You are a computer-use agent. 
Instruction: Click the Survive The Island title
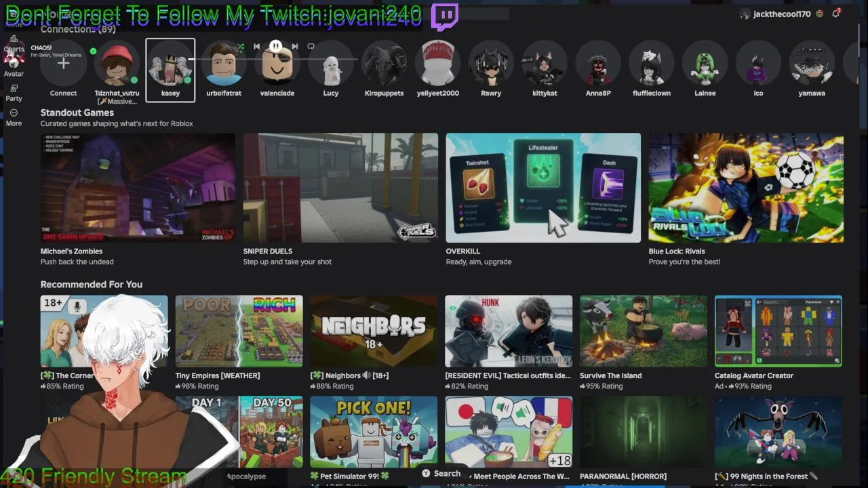610,375
